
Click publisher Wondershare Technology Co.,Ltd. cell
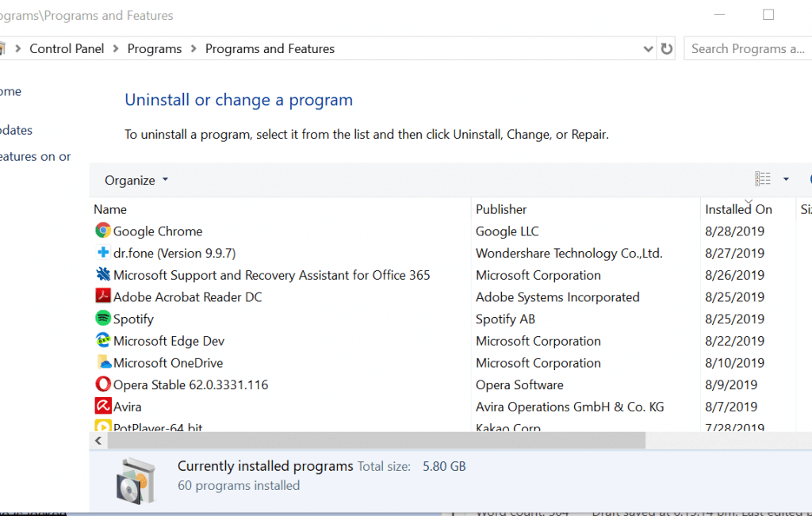pos(569,253)
